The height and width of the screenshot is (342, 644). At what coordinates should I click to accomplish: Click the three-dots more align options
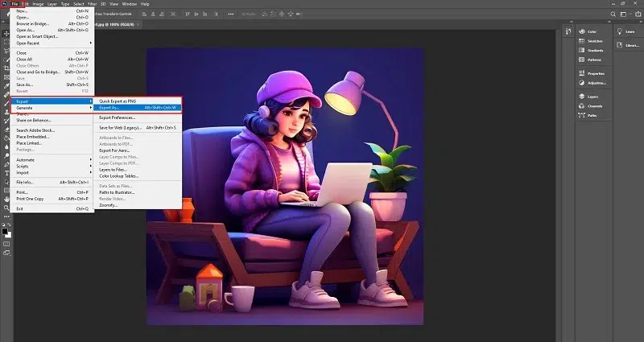(231, 14)
